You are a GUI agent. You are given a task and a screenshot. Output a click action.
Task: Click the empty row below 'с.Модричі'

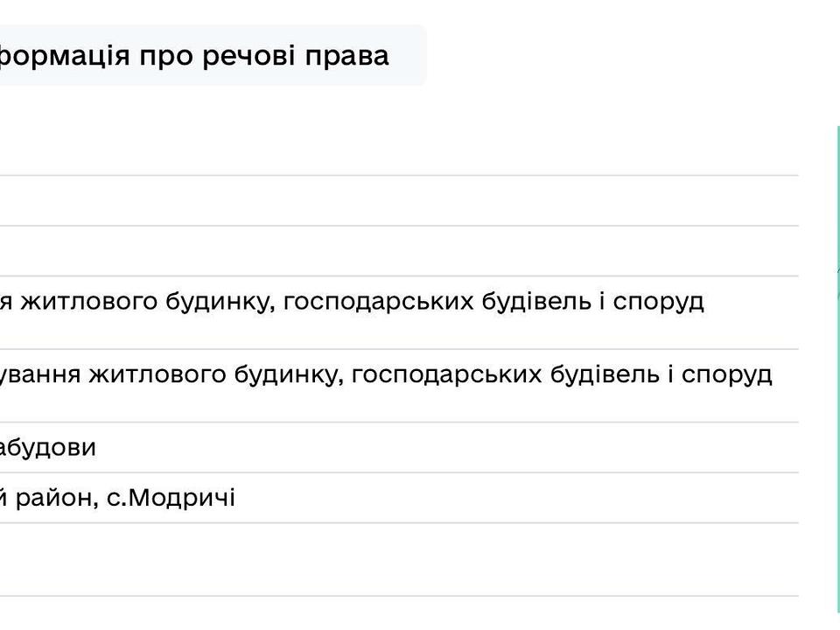tap(394, 560)
